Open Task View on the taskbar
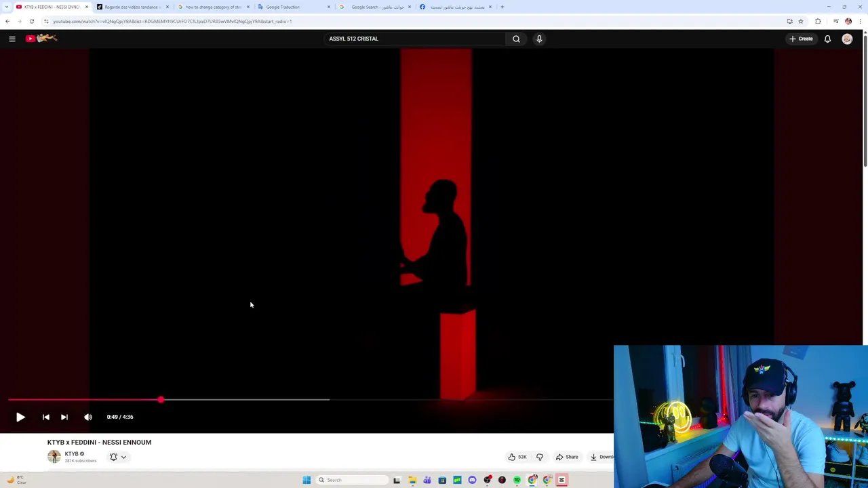This screenshot has width=868, height=488. (x=397, y=480)
